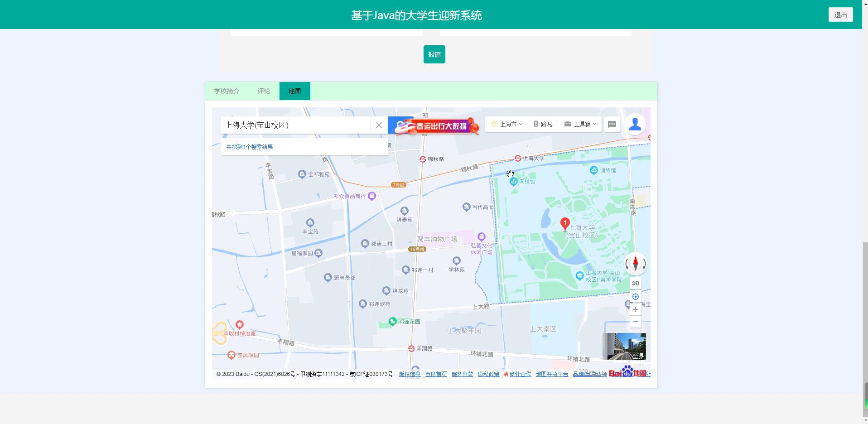The width and height of the screenshot is (868, 424).
Task: Rotate the map counterclockwise with compass arrow
Action: coord(627,264)
